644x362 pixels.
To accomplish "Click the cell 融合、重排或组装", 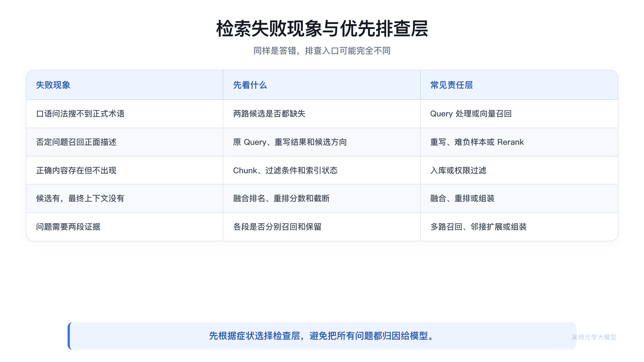I will [x=519, y=198].
